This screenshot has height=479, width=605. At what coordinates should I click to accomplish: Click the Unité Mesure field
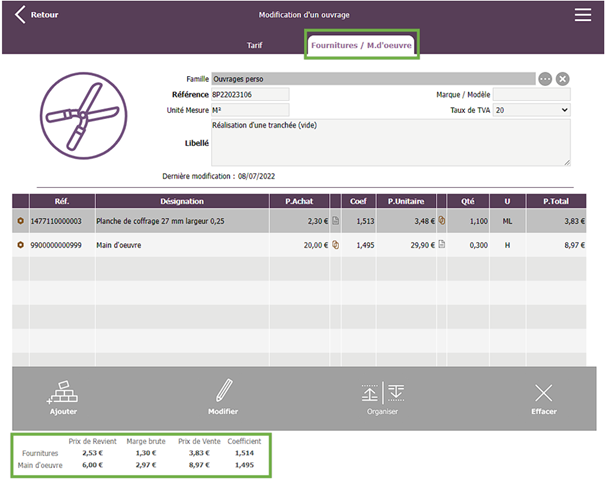(249, 110)
